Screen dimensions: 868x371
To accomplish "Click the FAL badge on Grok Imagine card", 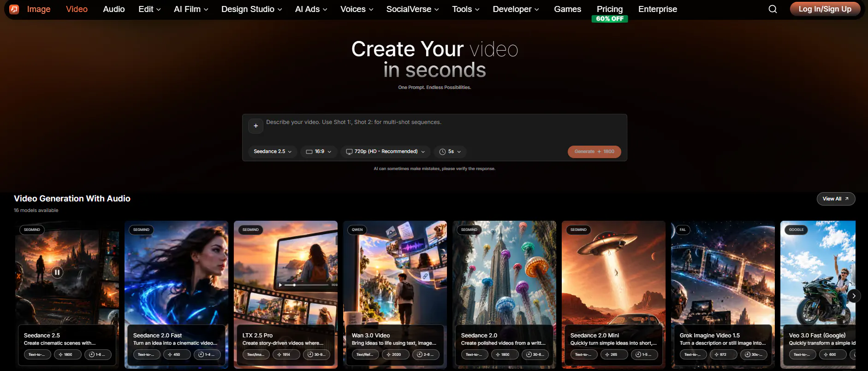I will (x=683, y=230).
